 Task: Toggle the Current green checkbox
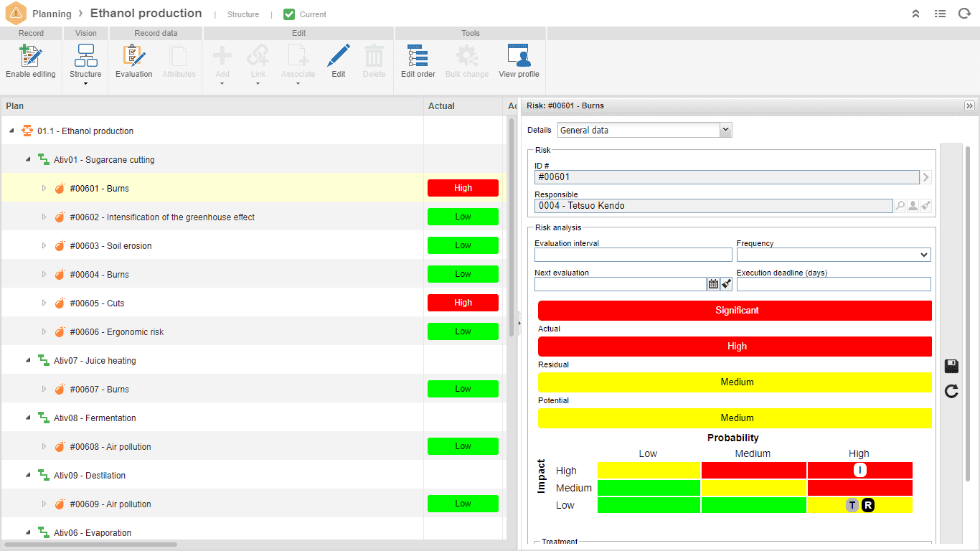[289, 14]
